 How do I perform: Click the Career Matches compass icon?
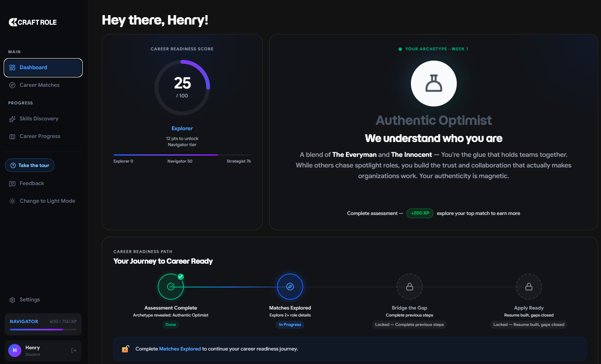12,85
